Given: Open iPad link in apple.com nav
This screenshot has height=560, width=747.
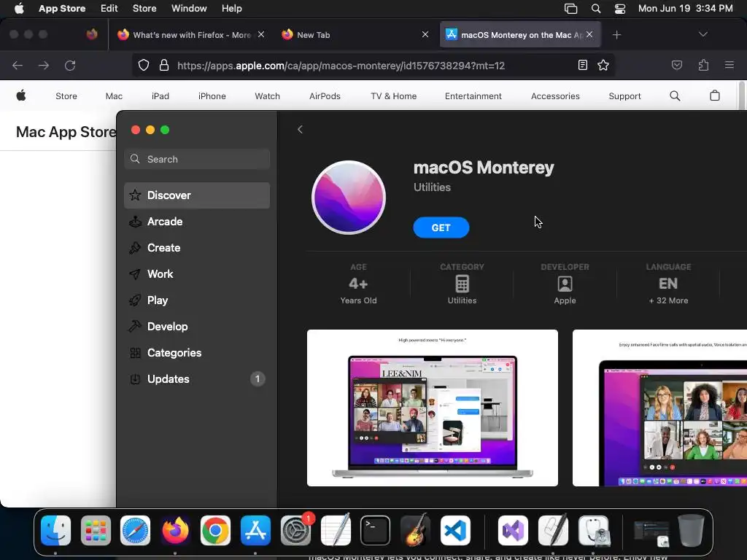Looking at the screenshot, I should tap(160, 96).
